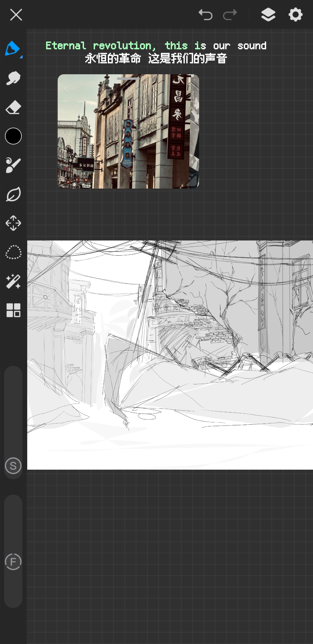Select the smudge finger tool
313x644 pixels.
tap(13, 78)
